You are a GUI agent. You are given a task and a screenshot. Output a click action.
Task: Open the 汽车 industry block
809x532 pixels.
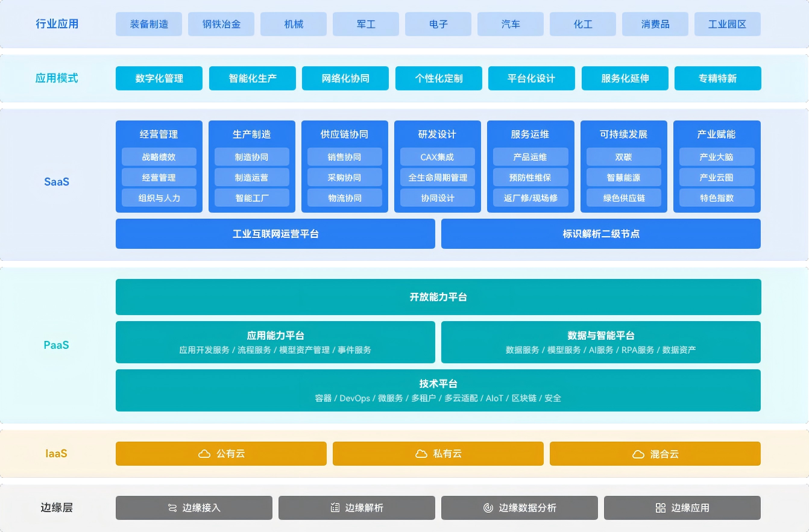pyautogui.click(x=511, y=24)
